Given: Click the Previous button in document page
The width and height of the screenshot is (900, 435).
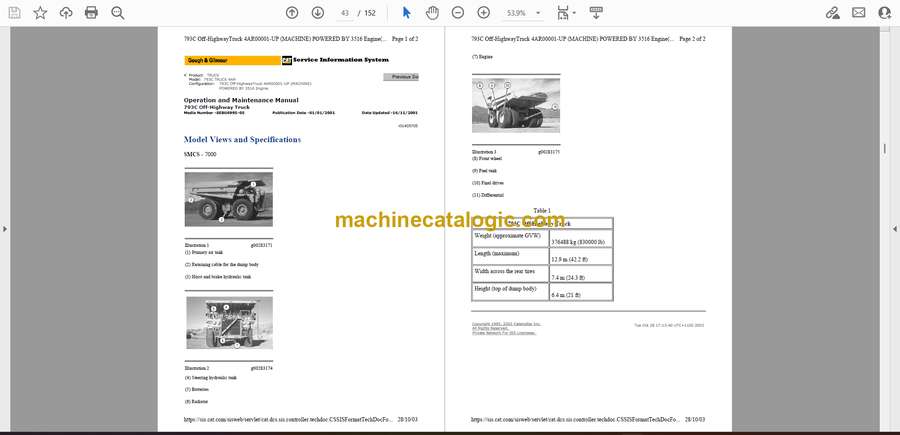Looking at the screenshot, I should tap(401, 76).
